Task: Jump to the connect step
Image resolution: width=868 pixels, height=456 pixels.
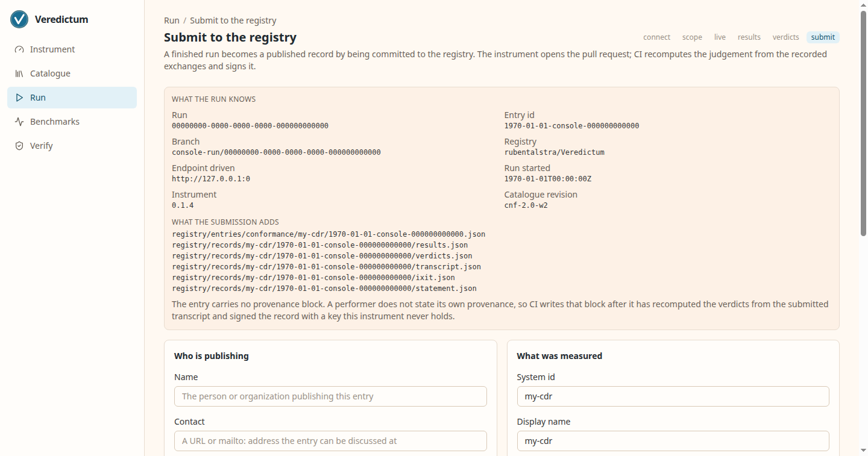Action: pos(656,37)
